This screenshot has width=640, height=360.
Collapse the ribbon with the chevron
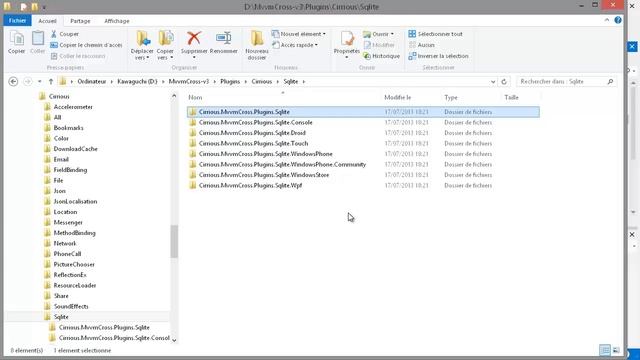pyautogui.click(x=607, y=20)
